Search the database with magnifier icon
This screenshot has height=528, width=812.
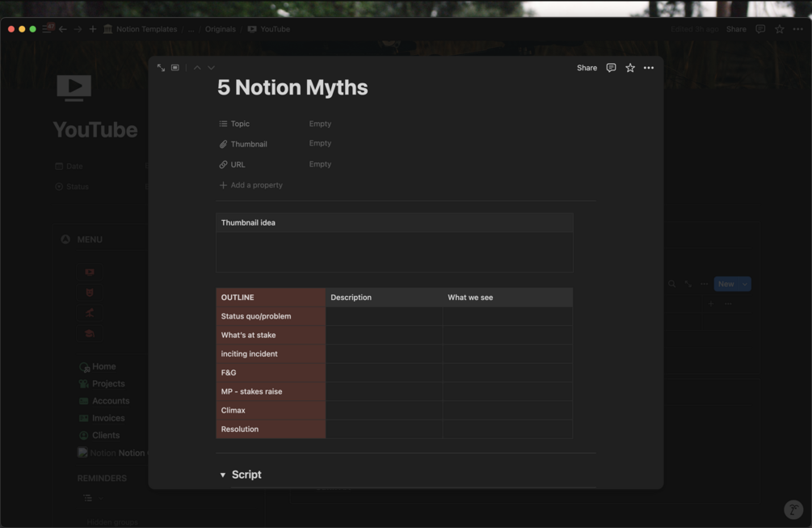tap(671, 284)
